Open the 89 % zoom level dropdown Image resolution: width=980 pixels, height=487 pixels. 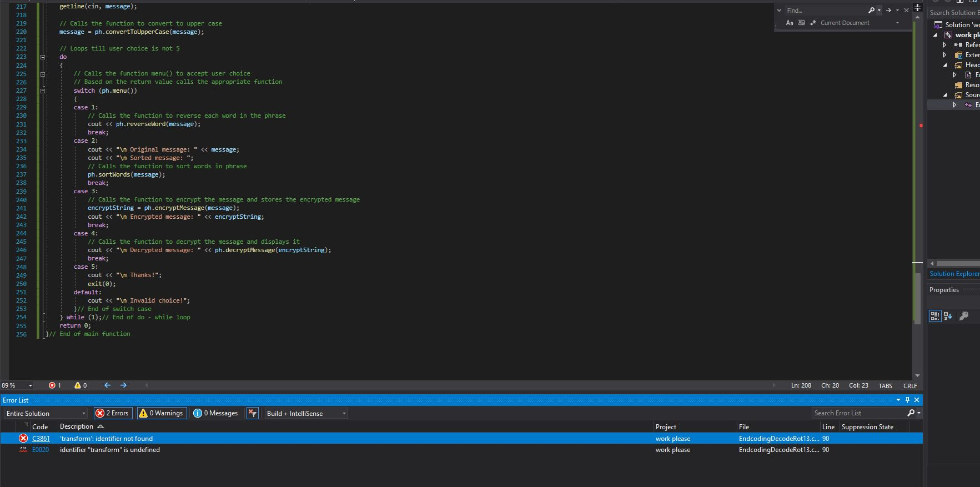[31, 385]
